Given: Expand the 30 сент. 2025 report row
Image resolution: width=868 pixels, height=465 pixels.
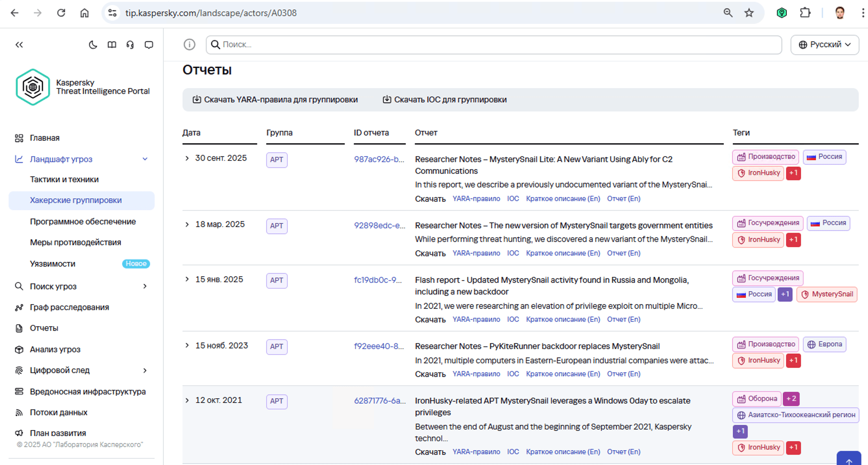Looking at the screenshot, I should [x=187, y=158].
